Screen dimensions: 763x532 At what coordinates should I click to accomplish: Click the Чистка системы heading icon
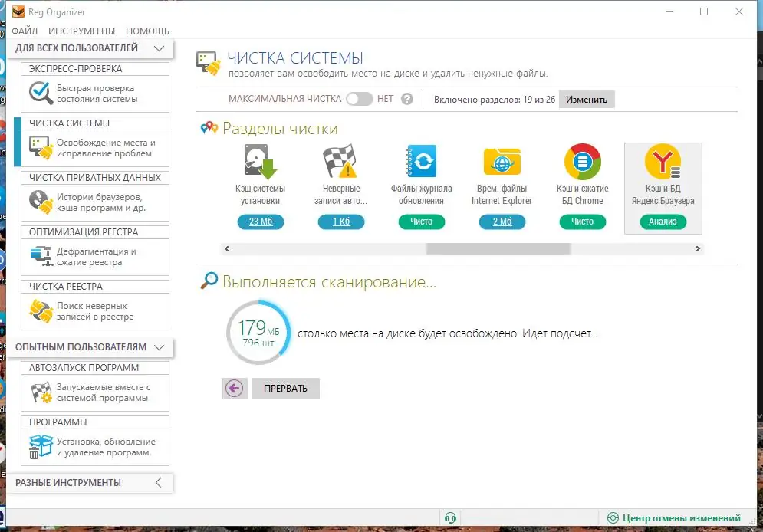[x=209, y=64]
